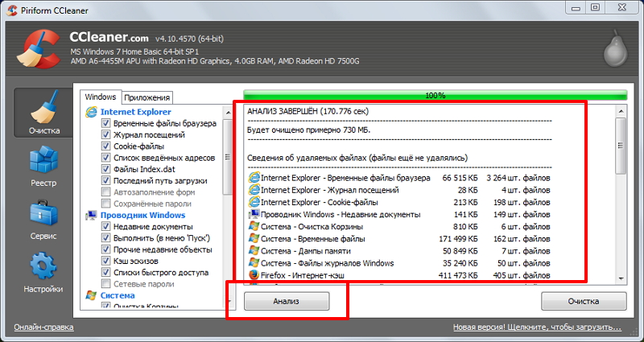Screen dimensions: 644x342
Task: Open the Онлайн-справка link
Action: point(43,328)
